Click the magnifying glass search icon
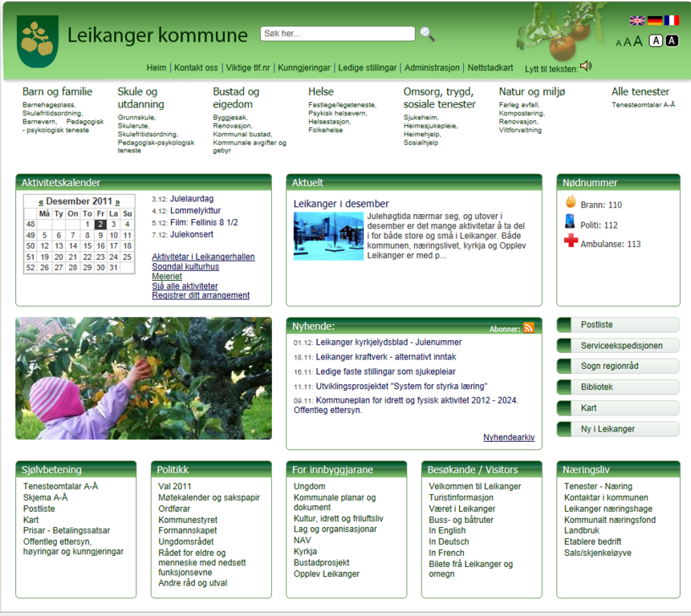This screenshot has width=691, height=616. click(x=427, y=34)
